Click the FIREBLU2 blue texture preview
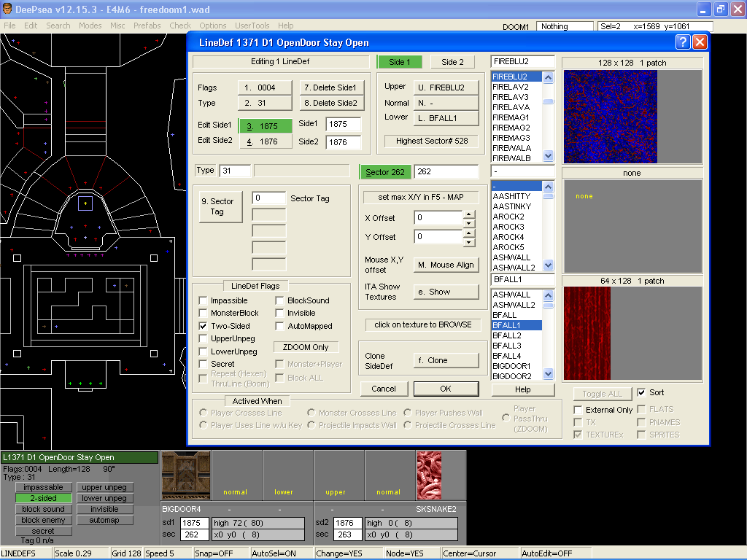This screenshot has width=747, height=560. tap(611, 117)
